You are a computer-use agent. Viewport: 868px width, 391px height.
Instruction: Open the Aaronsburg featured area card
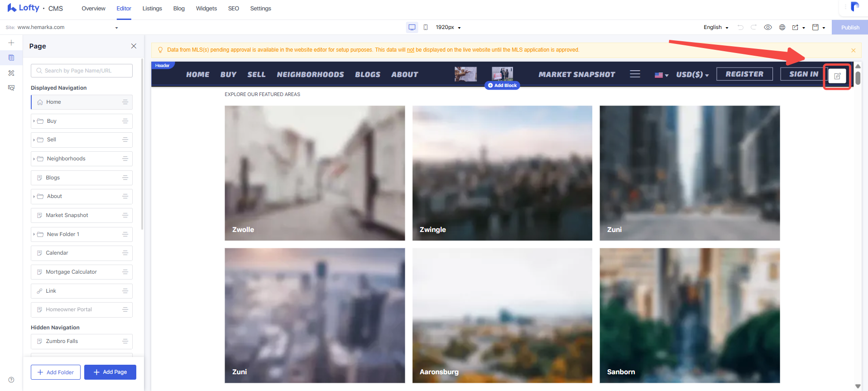tap(502, 315)
